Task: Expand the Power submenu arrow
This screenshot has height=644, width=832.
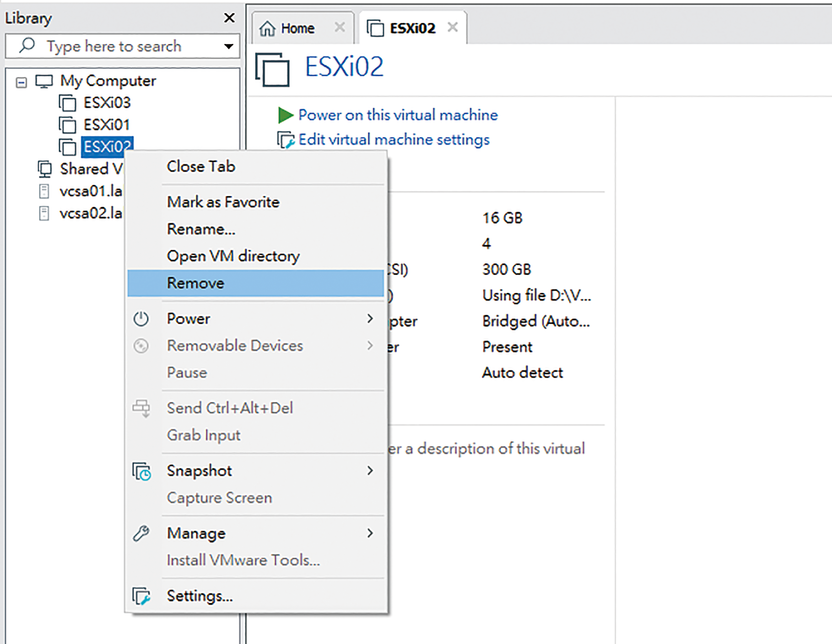Action: [370, 319]
